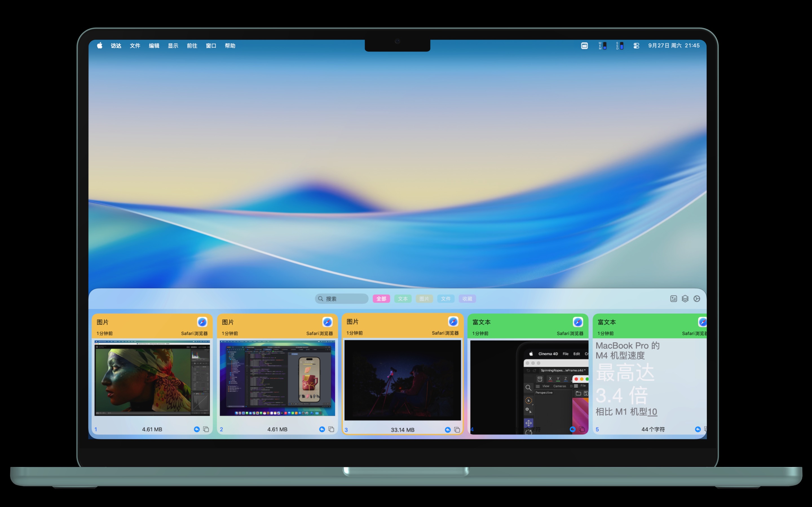The image size is (812, 507).
Task: Click copy icon on clip 1
Action: coord(206,429)
